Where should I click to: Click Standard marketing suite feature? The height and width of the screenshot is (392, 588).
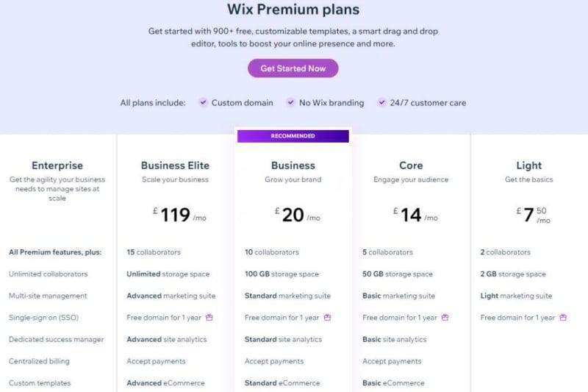click(287, 296)
